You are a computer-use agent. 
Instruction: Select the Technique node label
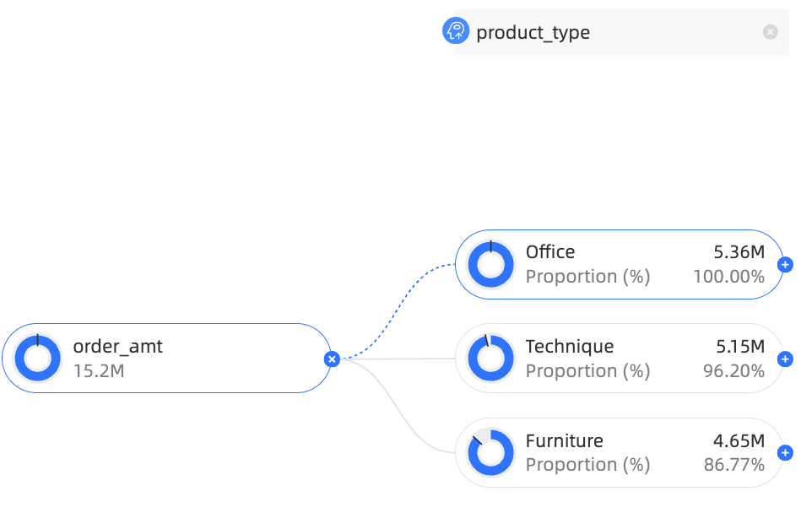coord(570,346)
